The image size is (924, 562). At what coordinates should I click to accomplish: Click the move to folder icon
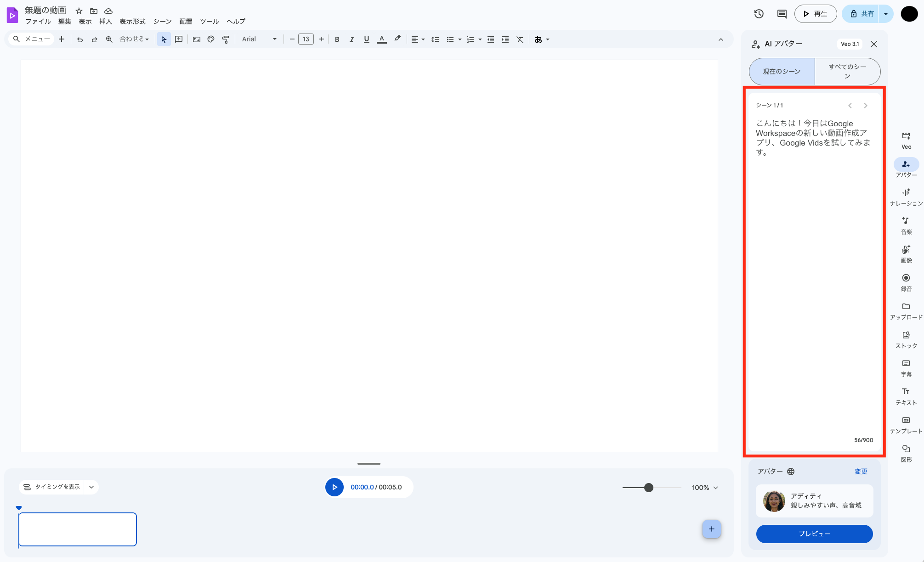coord(94,11)
